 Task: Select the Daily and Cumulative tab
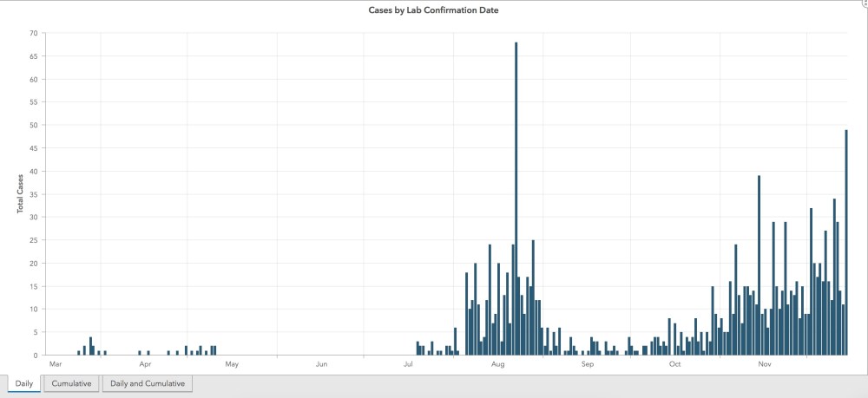click(x=147, y=383)
